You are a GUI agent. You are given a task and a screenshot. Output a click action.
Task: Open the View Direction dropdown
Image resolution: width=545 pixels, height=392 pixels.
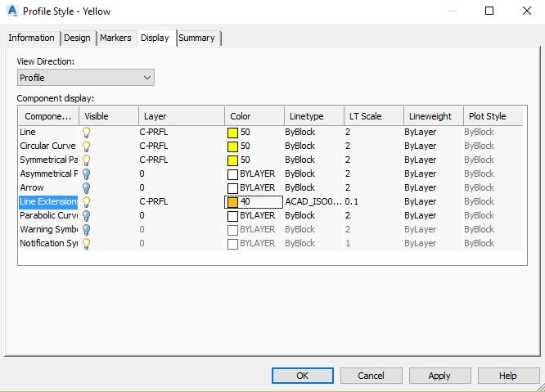(85, 78)
